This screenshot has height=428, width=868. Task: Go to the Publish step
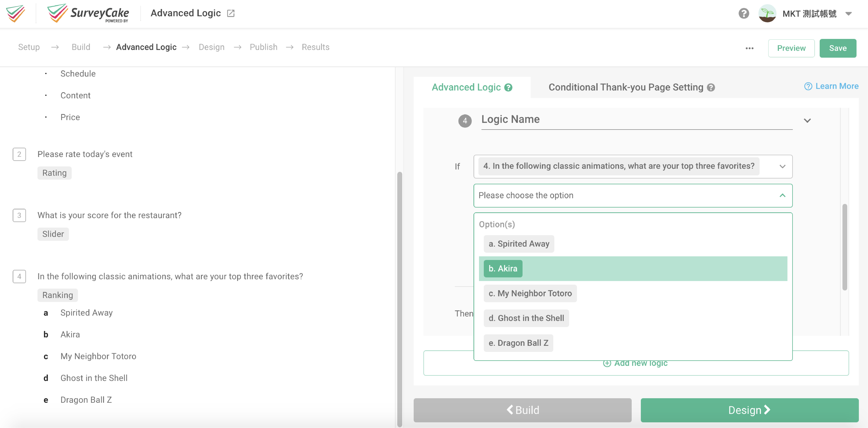tap(263, 47)
